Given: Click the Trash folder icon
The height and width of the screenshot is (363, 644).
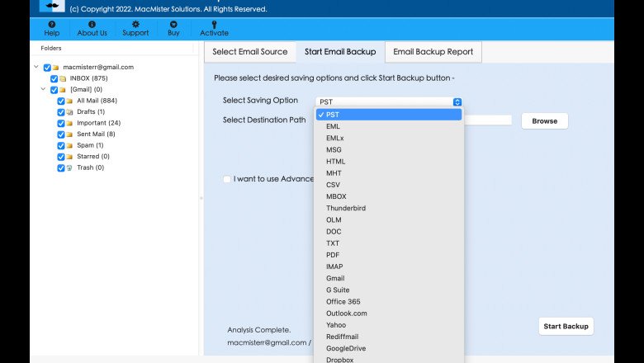Looking at the screenshot, I should tap(69, 167).
